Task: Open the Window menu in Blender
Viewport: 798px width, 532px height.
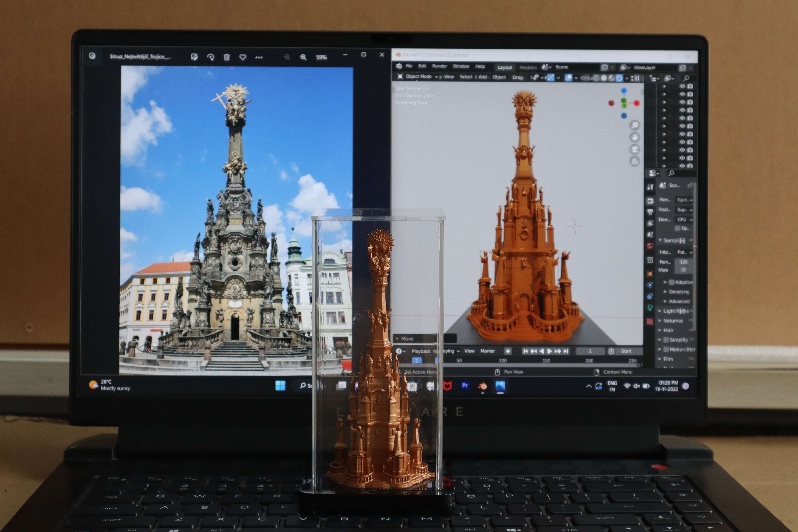Action: 461,66
